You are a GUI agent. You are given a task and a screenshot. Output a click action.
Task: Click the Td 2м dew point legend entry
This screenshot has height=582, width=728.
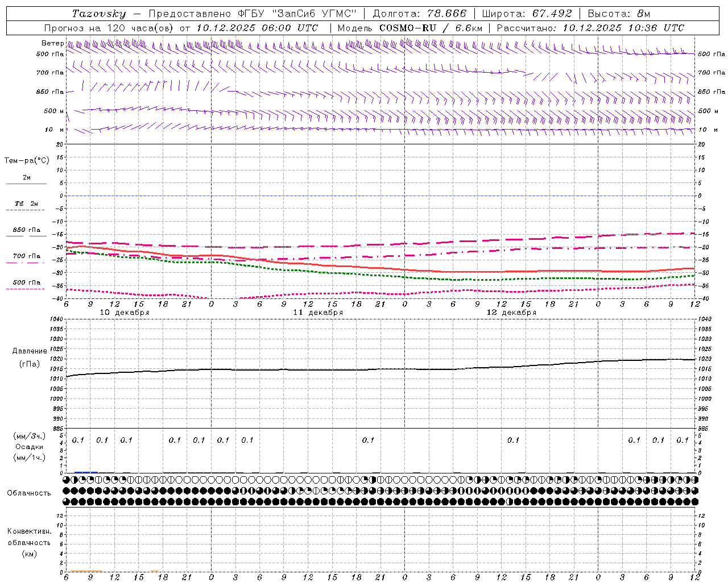(x=27, y=203)
